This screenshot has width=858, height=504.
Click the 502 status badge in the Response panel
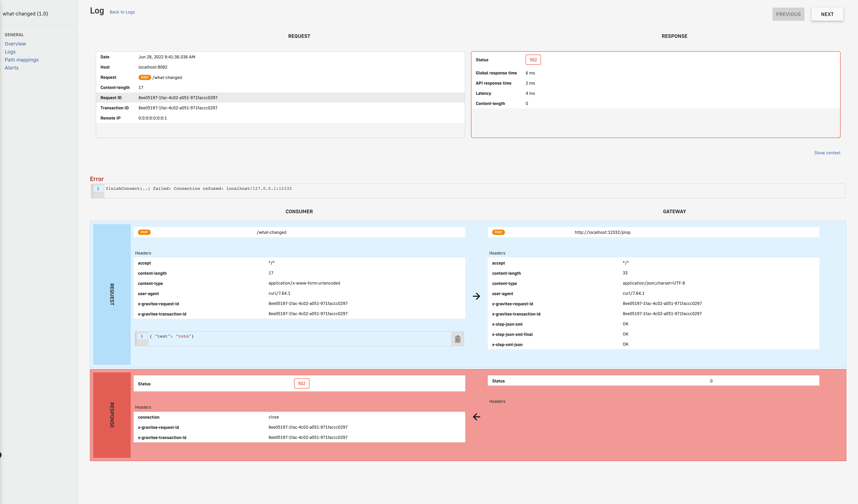(x=533, y=60)
